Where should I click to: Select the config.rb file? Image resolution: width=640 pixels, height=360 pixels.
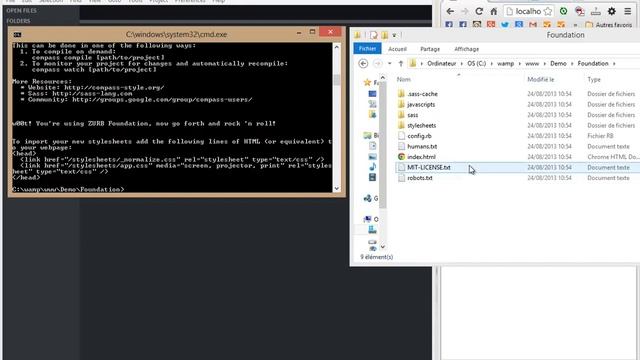tap(419, 136)
